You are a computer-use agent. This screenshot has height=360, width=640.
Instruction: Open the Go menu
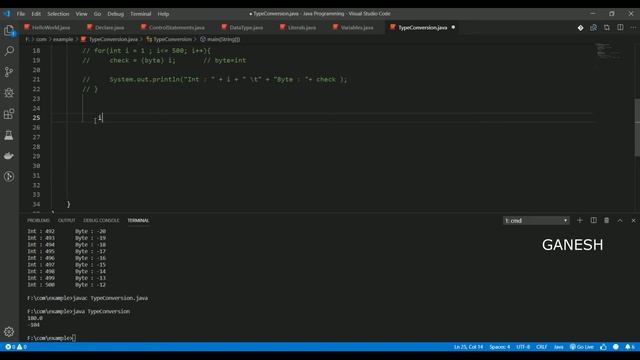click(97, 14)
